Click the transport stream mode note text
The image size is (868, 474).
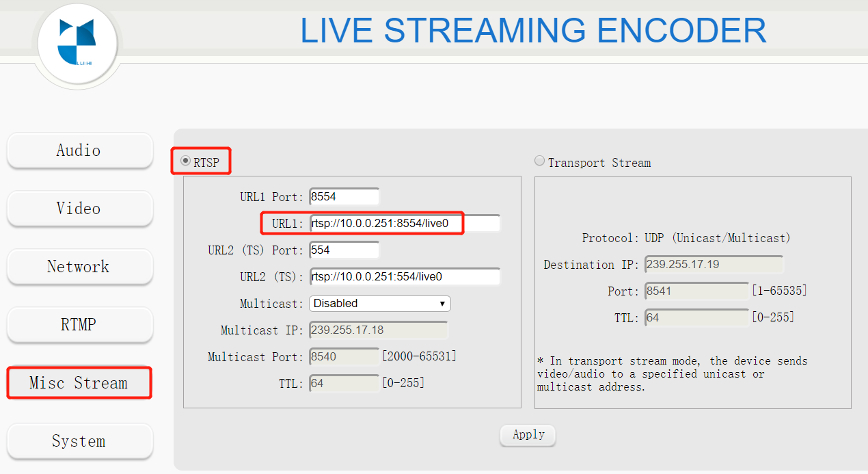(x=673, y=373)
